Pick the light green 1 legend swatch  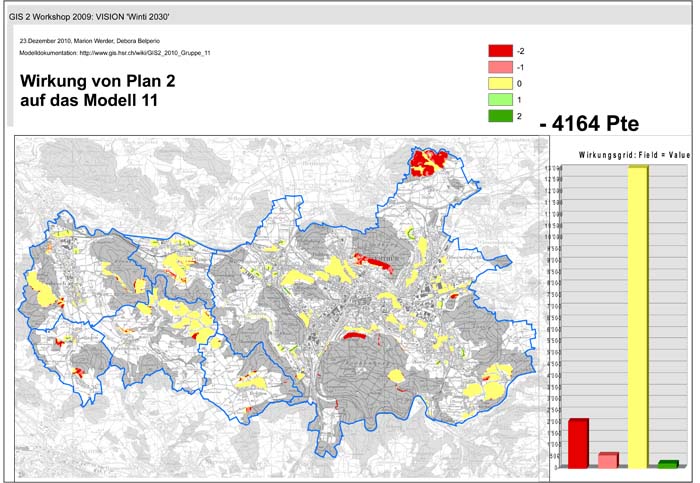pos(500,100)
